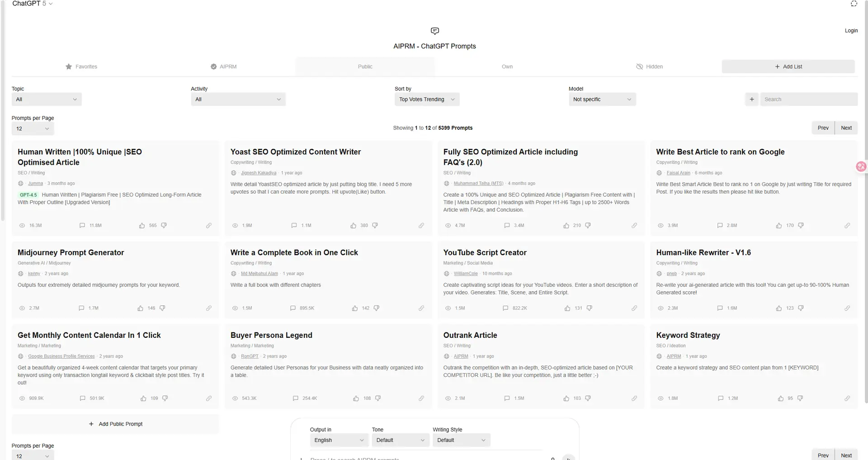Copy link icon on Outrank Article card
This screenshot has height=460, width=868.
pos(634,398)
